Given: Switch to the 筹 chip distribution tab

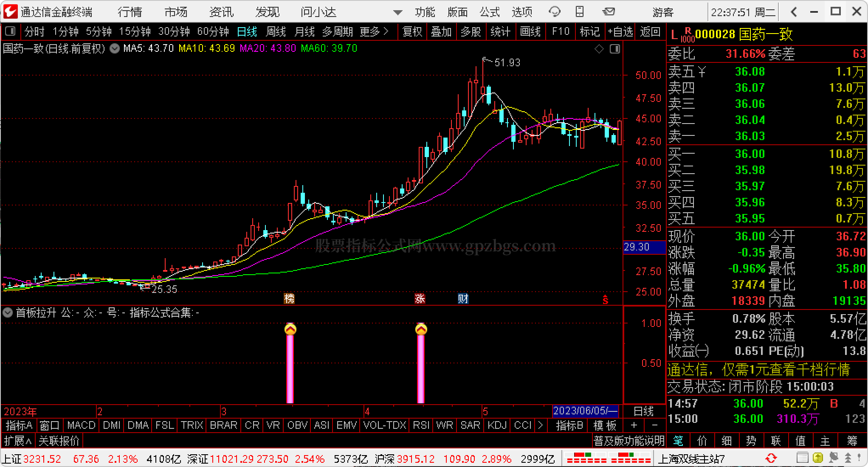Looking at the screenshot, I should (852, 441).
